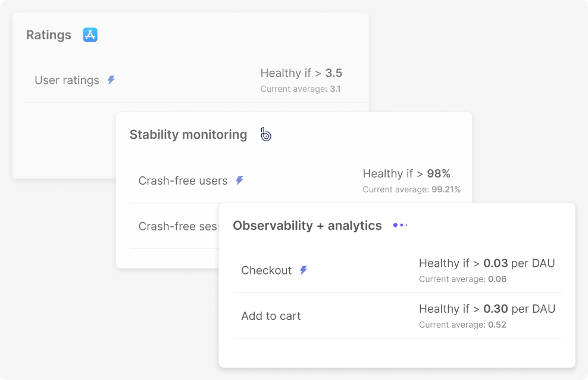Click the Current average 0.52 text
This screenshot has width=588, height=380.
point(462,325)
